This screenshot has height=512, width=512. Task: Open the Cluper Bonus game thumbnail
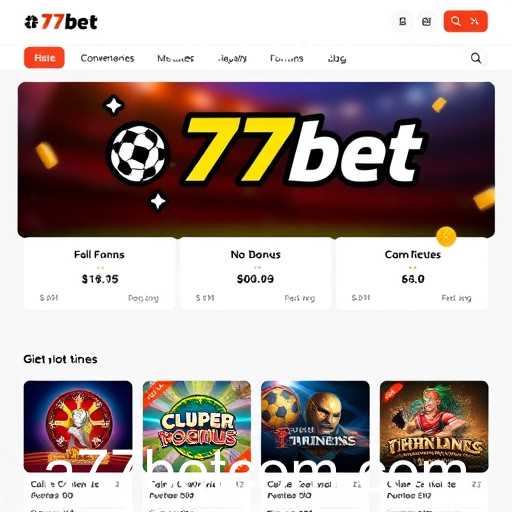tap(197, 426)
